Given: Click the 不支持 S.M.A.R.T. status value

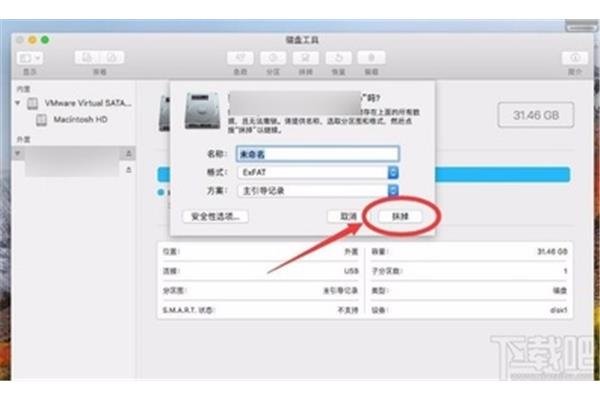Looking at the screenshot, I should pyautogui.click(x=347, y=310).
